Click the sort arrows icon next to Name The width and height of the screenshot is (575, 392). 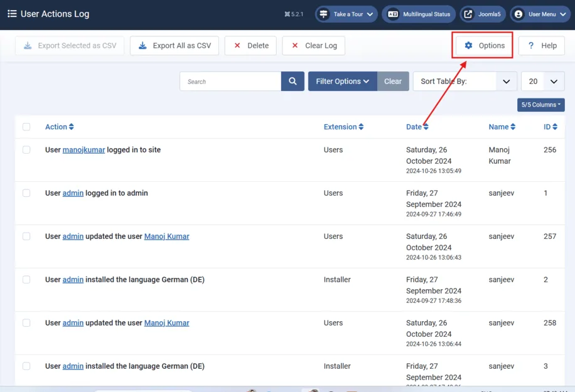513,127
